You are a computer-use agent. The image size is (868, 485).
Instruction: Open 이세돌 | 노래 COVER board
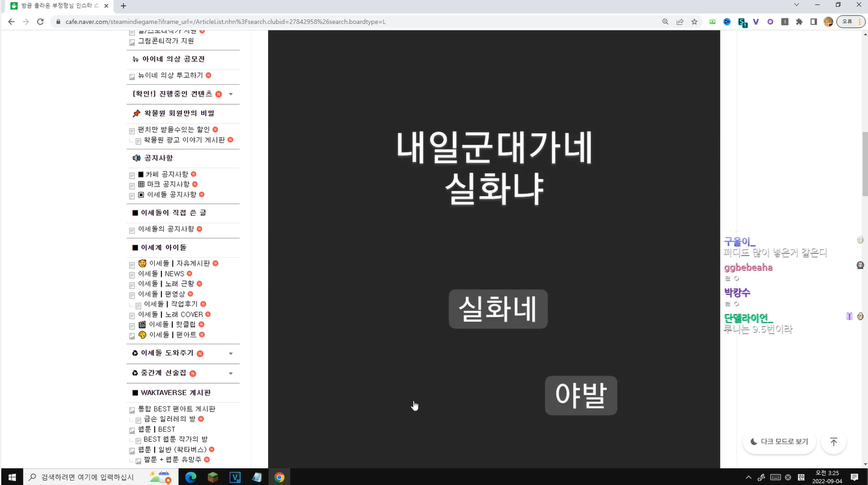[x=170, y=315]
